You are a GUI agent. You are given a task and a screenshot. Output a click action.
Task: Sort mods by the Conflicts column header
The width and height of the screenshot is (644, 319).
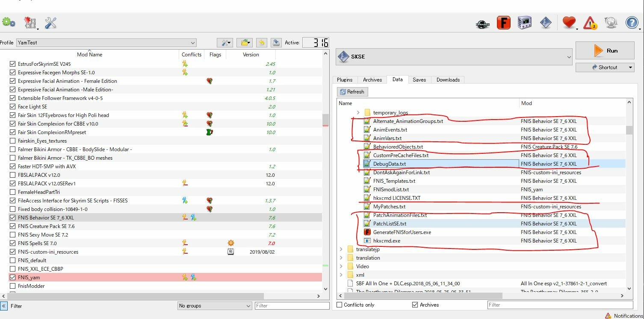coord(192,54)
